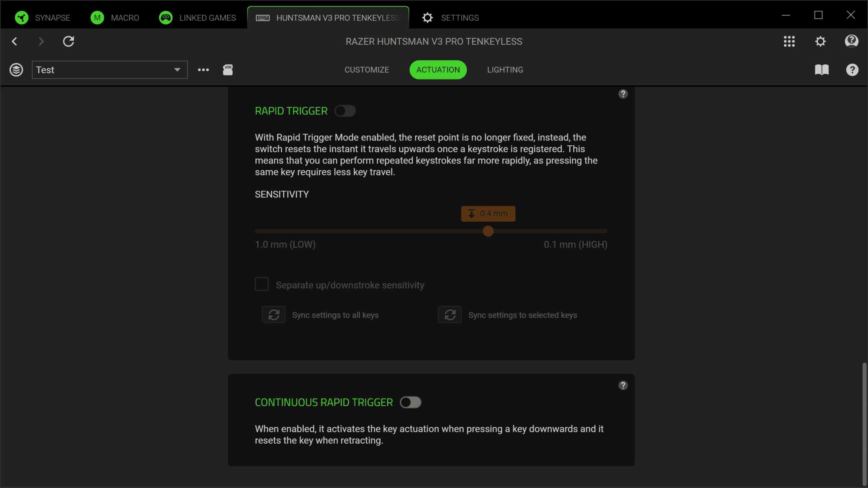The height and width of the screenshot is (488, 868).
Task: Open the feedback headset icon
Action: coord(852,41)
